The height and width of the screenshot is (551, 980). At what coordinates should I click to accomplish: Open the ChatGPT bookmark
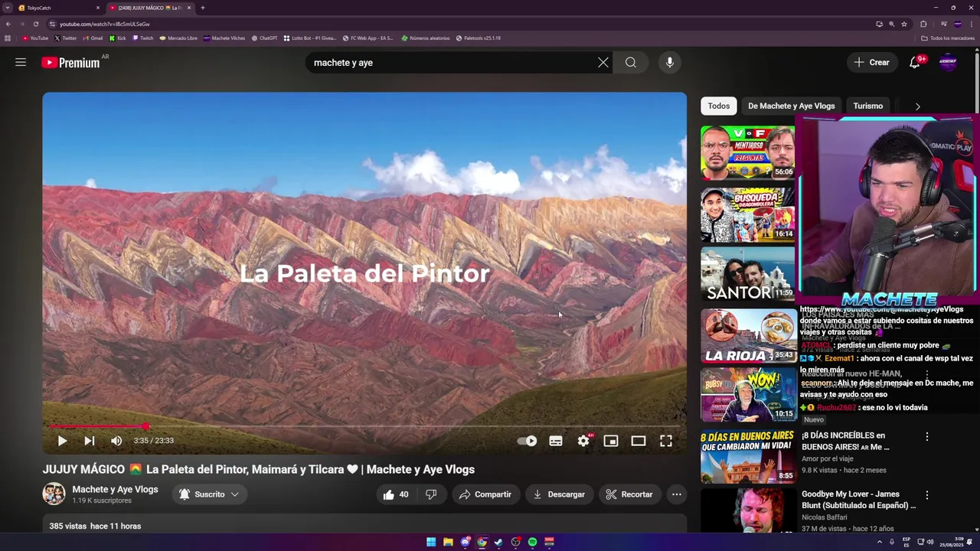pos(264,37)
